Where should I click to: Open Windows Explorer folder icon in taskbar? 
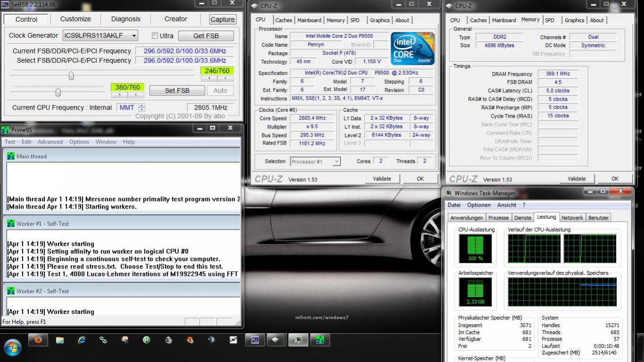pyautogui.click(x=60, y=340)
